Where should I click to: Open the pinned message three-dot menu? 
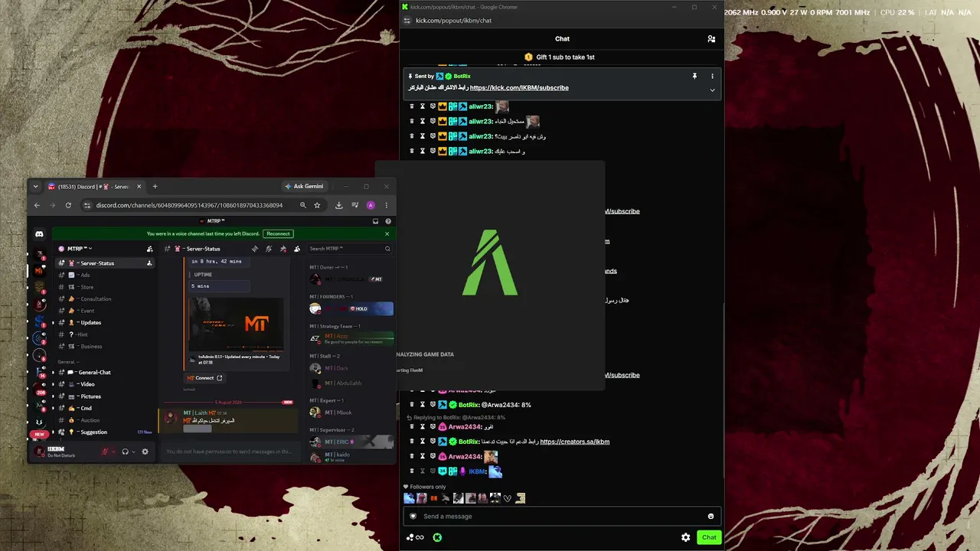(x=712, y=77)
